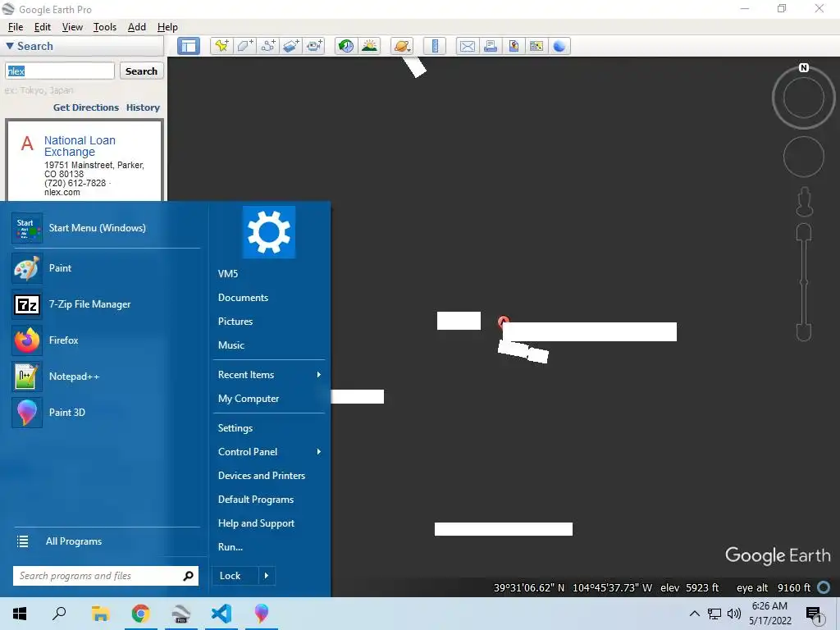840x630 pixels.
Task: Open the Tools menu
Action: coord(104,27)
